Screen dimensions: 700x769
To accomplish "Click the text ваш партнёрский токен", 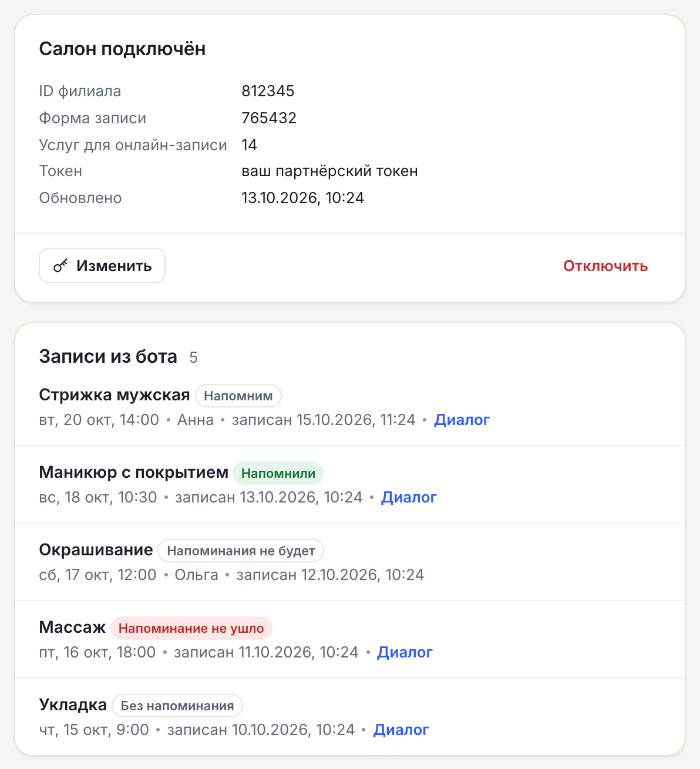I will 329,171.
